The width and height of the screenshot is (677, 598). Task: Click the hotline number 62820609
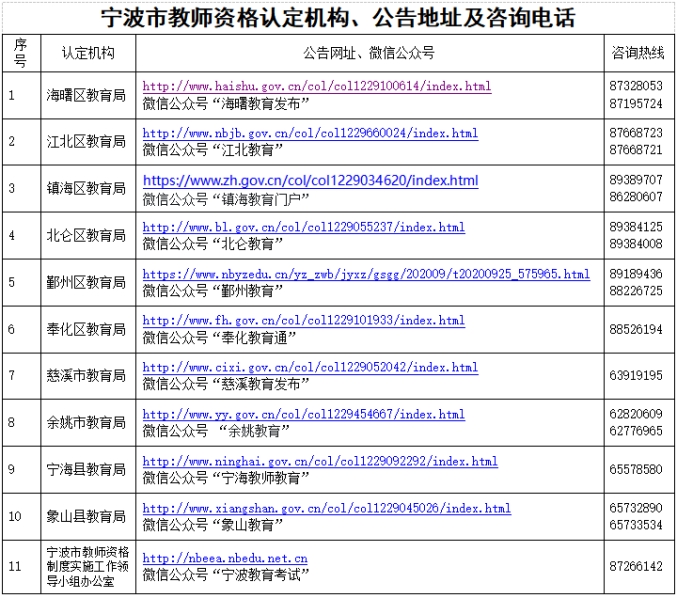[x=636, y=414]
